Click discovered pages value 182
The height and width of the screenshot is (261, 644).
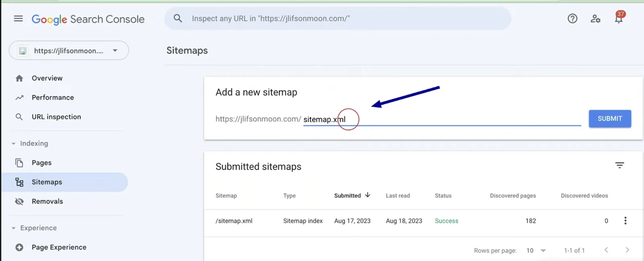(530, 221)
